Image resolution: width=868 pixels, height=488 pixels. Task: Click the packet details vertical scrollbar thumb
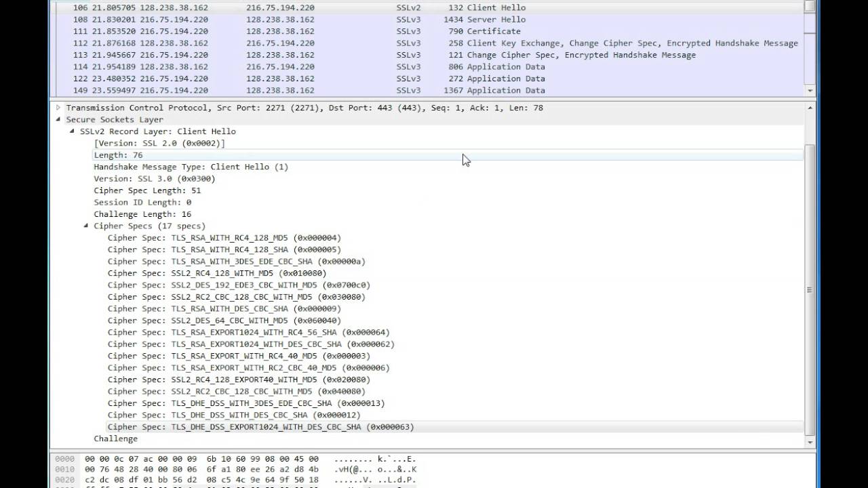click(x=810, y=290)
